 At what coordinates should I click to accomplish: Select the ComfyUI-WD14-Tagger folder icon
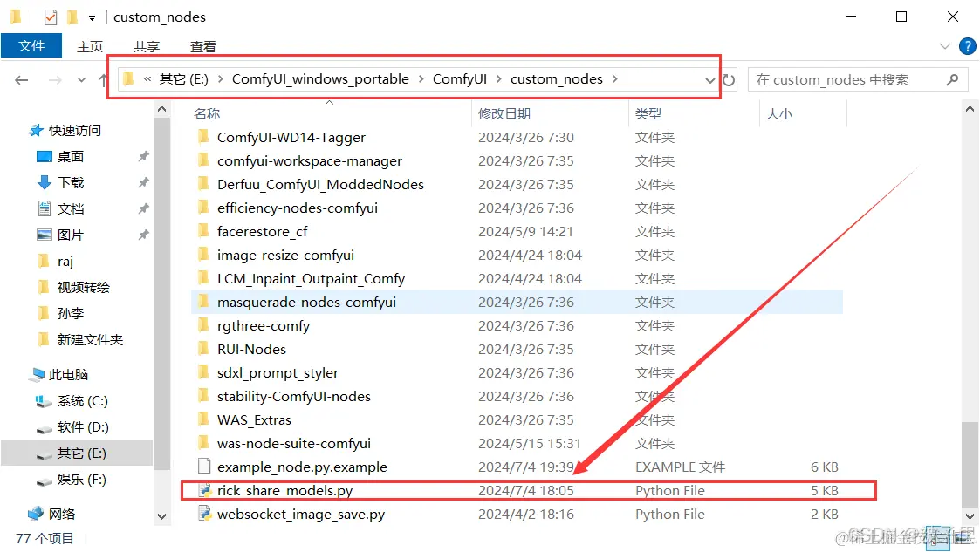click(203, 137)
